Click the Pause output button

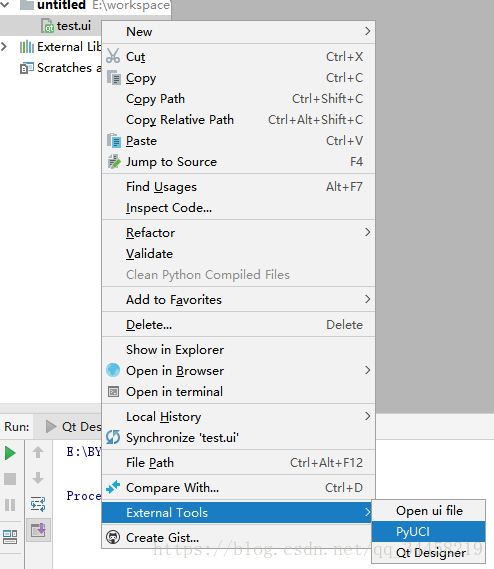pyautogui.click(x=10, y=505)
